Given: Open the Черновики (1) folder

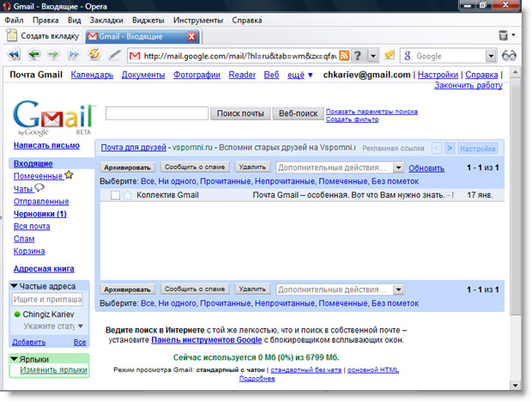Looking at the screenshot, I should click(x=40, y=214).
